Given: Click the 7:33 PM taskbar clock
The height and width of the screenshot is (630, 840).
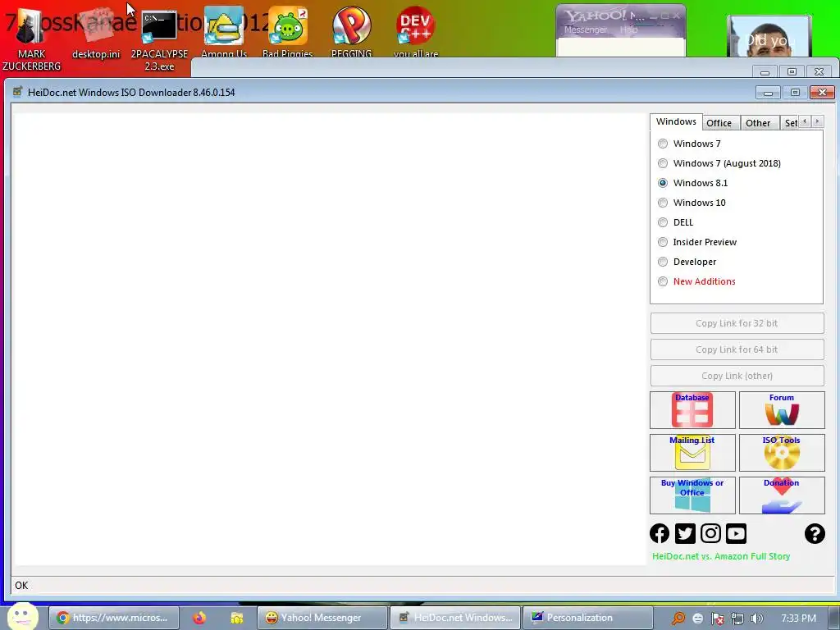Looking at the screenshot, I should click(x=798, y=619).
